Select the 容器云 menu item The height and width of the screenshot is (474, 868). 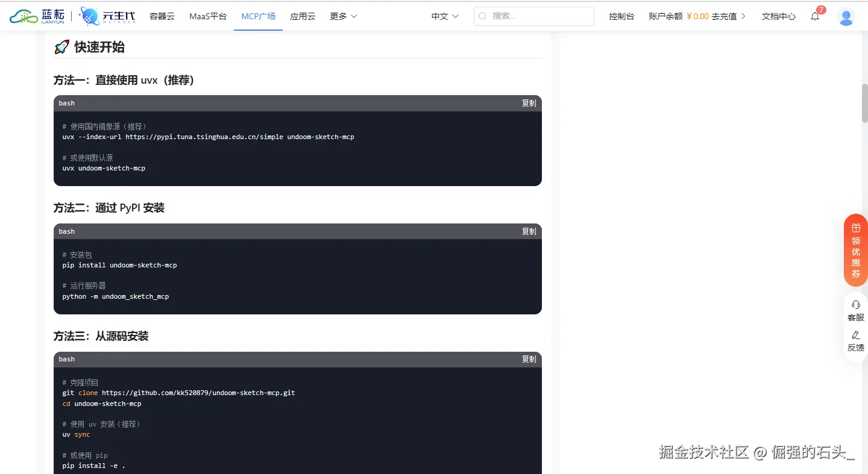pyautogui.click(x=162, y=16)
